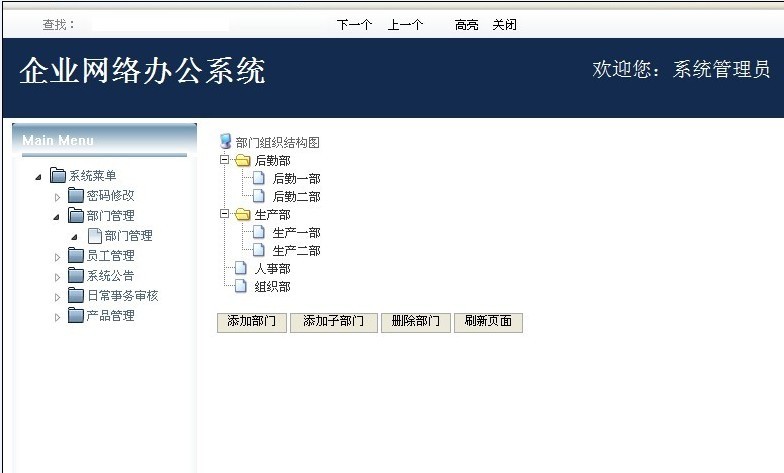The image size is (784, 473).
Task: Click the 生产二部 document icon
Action: 259,251
